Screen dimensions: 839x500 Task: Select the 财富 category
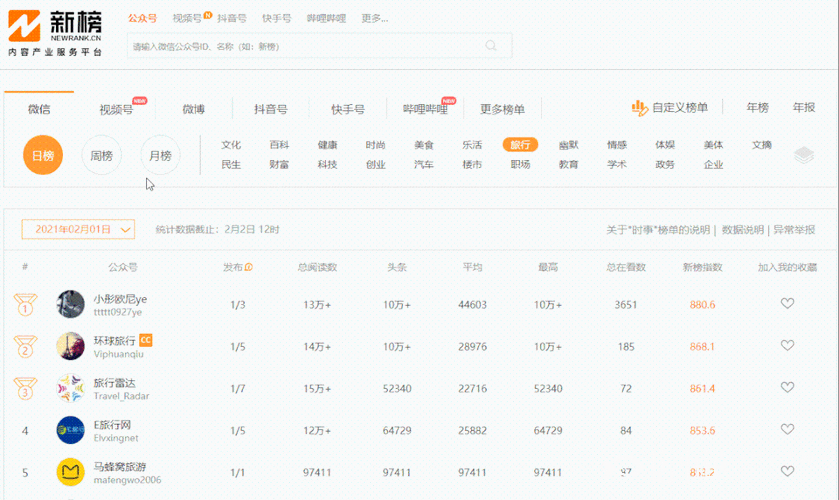point(279,164)
